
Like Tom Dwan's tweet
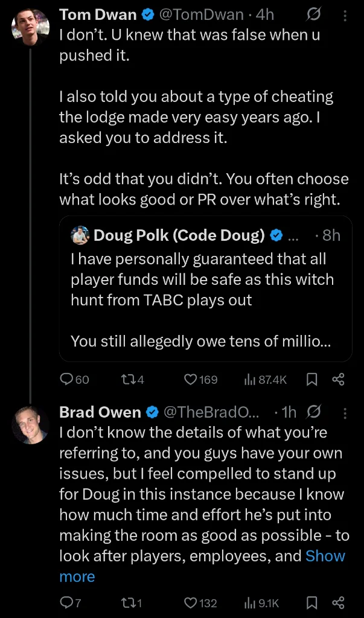coord(201,380)
